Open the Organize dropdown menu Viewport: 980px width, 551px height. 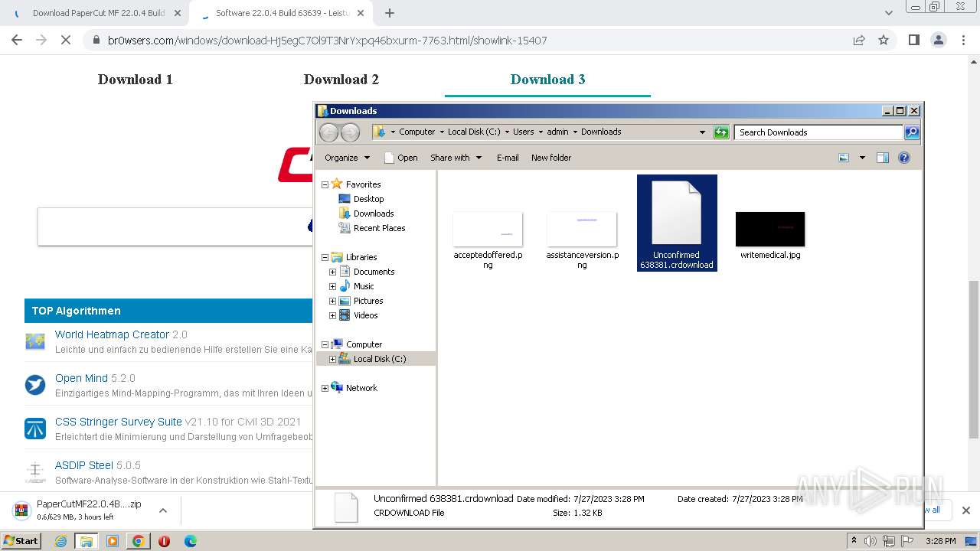click(x=347, y=158)
